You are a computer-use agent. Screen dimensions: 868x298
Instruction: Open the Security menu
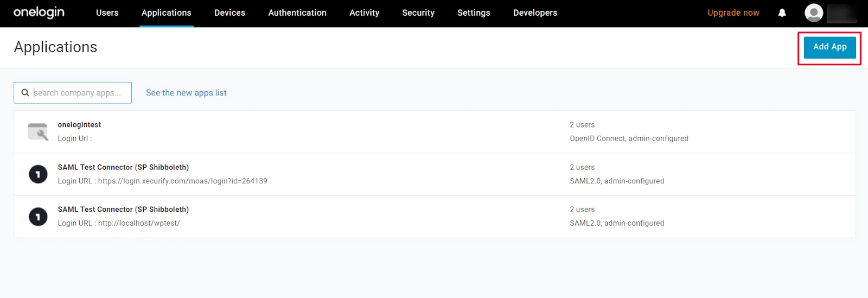point(418,13)
